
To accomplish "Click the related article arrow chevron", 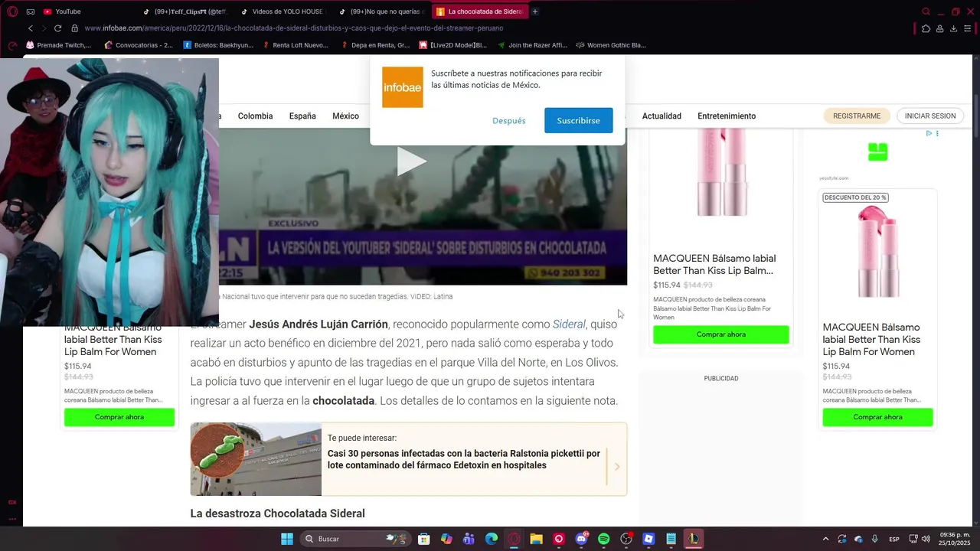I will click(617, 467).
